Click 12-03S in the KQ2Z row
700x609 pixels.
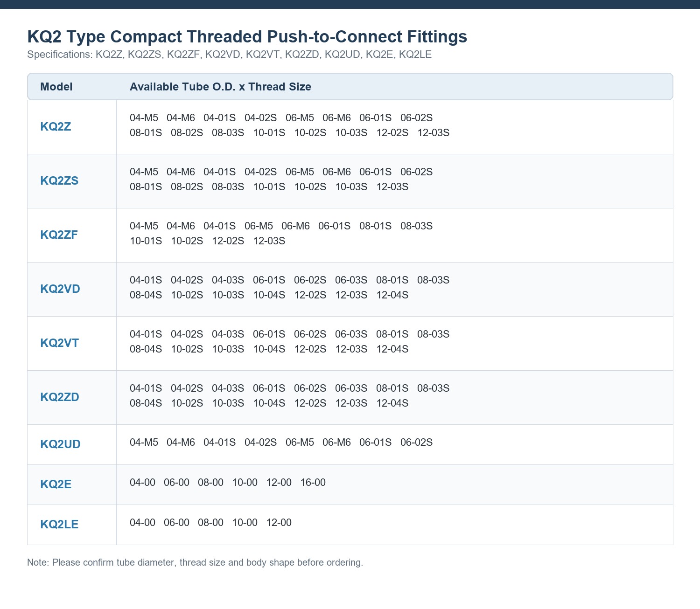(434, 133)
